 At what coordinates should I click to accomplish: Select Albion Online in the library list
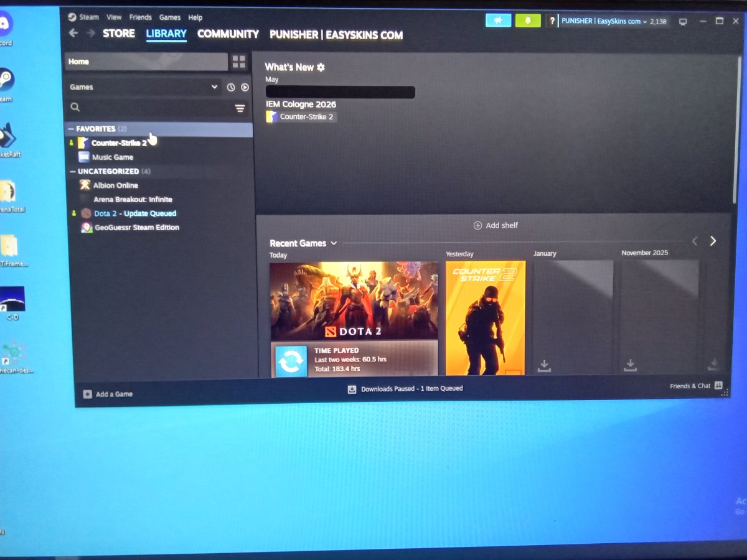click(x=116, y=185)
